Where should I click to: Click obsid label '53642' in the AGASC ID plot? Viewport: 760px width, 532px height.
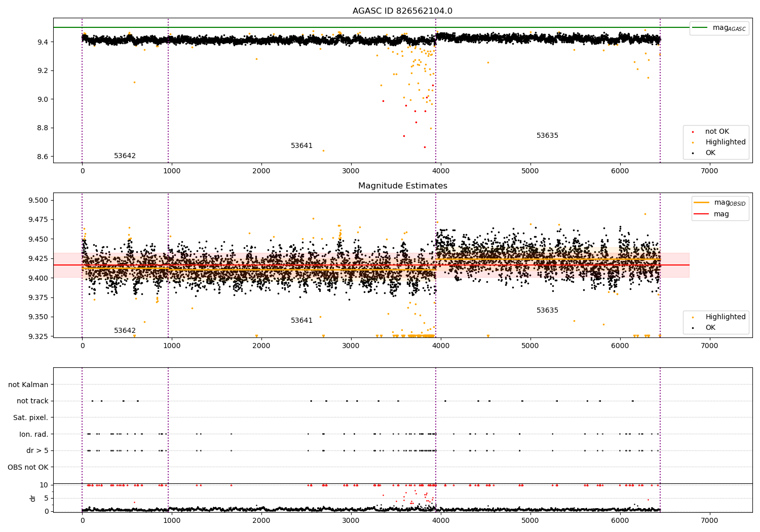[125, 156]
